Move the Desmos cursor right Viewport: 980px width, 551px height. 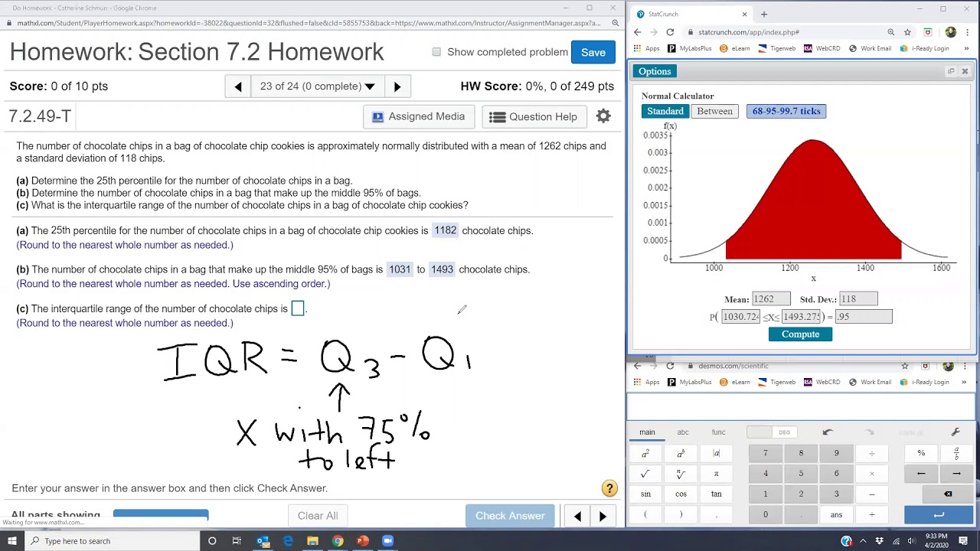click(956, 474)
